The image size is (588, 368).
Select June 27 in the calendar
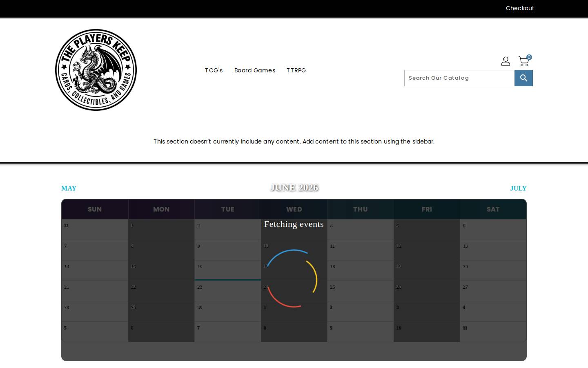pos(493,291)
